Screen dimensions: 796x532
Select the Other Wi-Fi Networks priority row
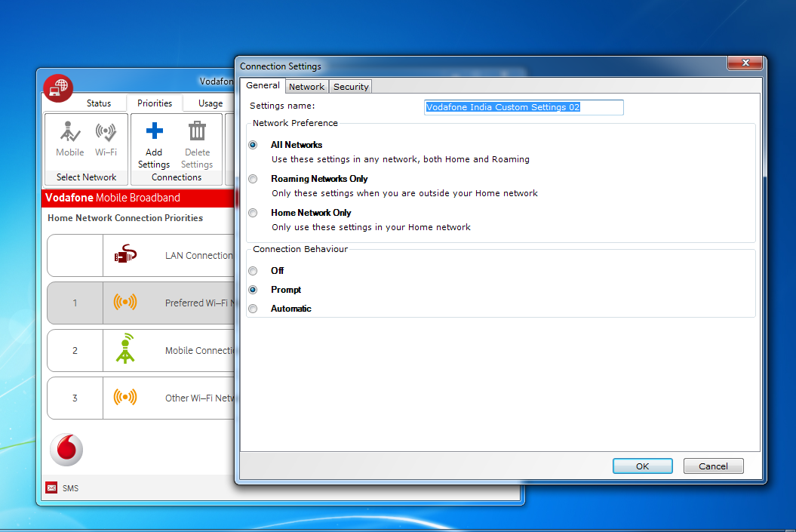pos(141,398)
